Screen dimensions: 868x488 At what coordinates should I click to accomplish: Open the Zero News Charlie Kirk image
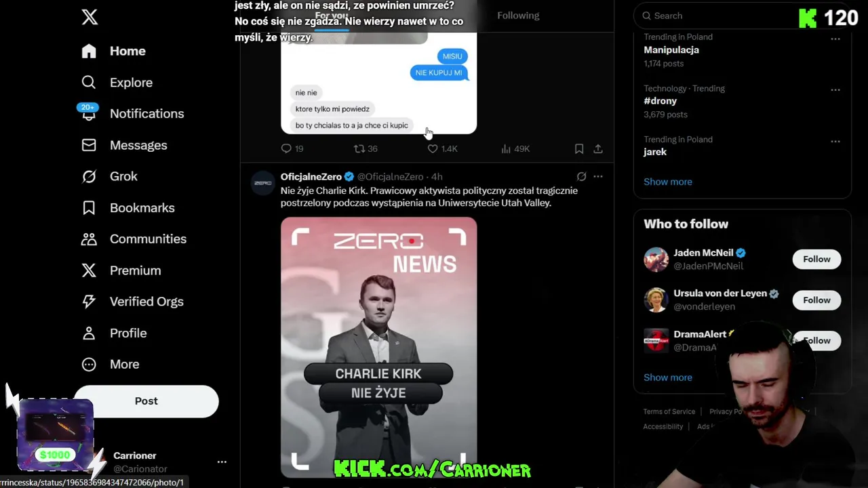point(378,347)
